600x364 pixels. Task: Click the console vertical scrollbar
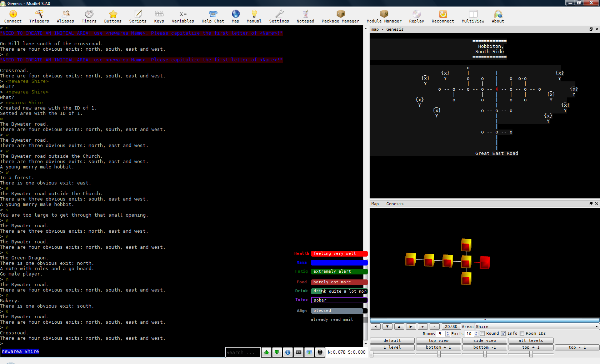pyautogui.click(x=365, y=186)
